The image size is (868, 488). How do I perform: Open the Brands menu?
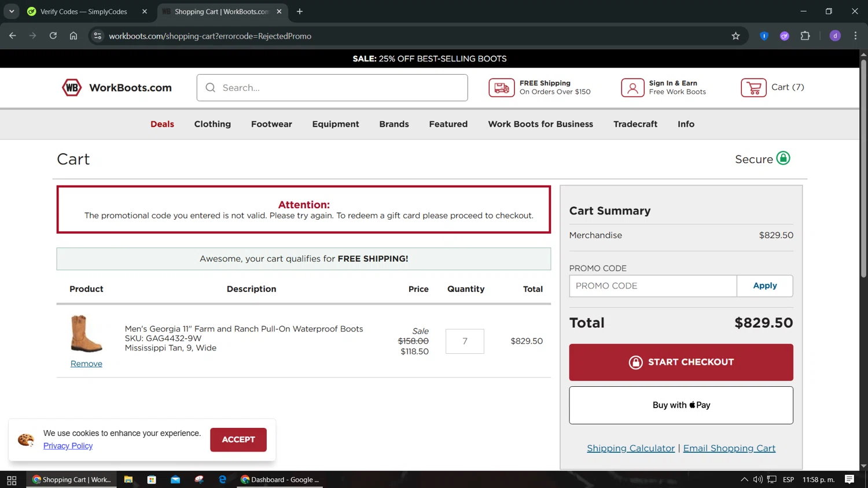pyautogui.click(x=394, y=124)
